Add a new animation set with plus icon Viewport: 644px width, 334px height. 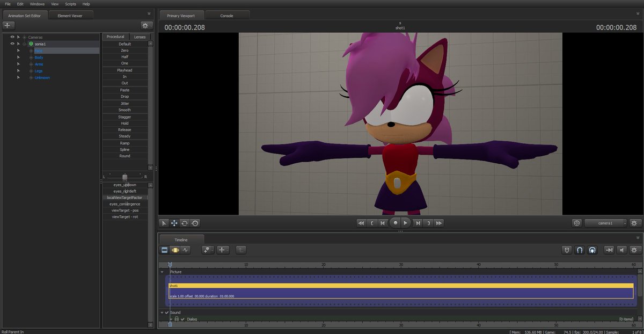pyautogui.click(x=8, y=25)
